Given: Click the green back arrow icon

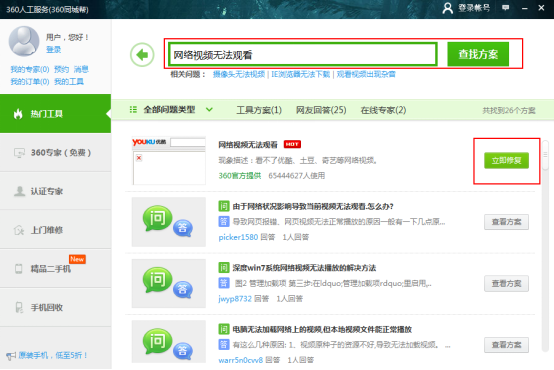Looking at the screenshot, I should coord(142,55).
